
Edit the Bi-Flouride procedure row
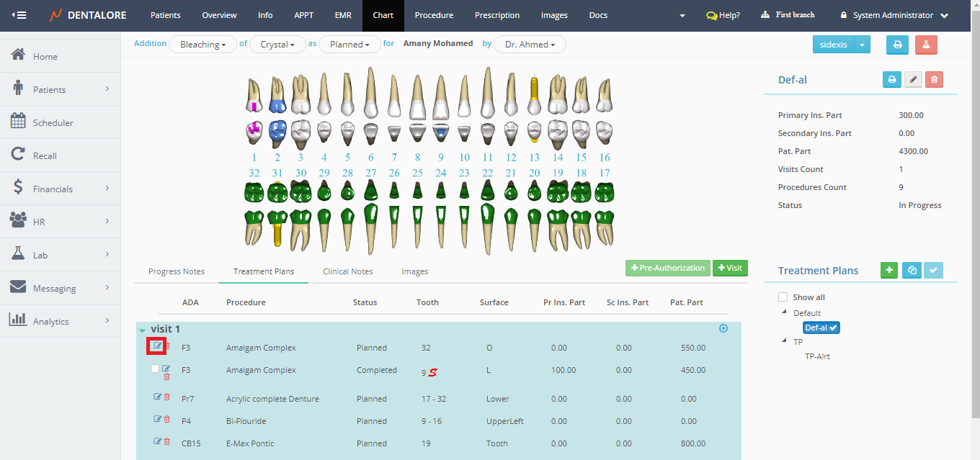click(157, 419)
